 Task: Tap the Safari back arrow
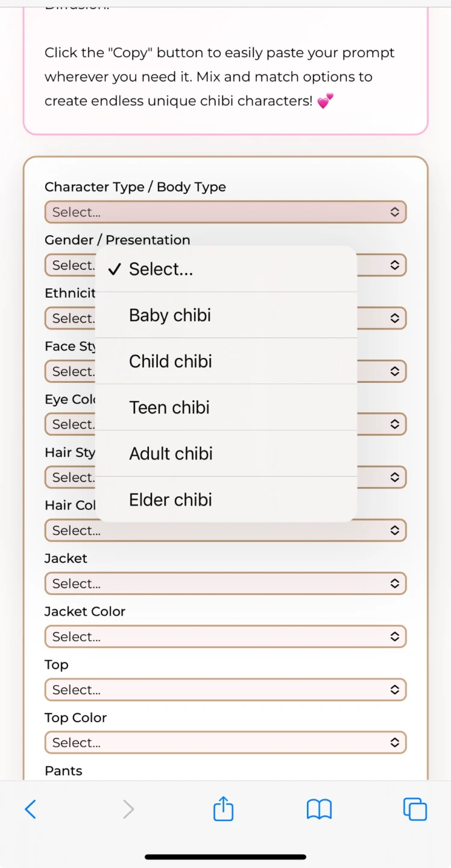click(x=31, y=809)
